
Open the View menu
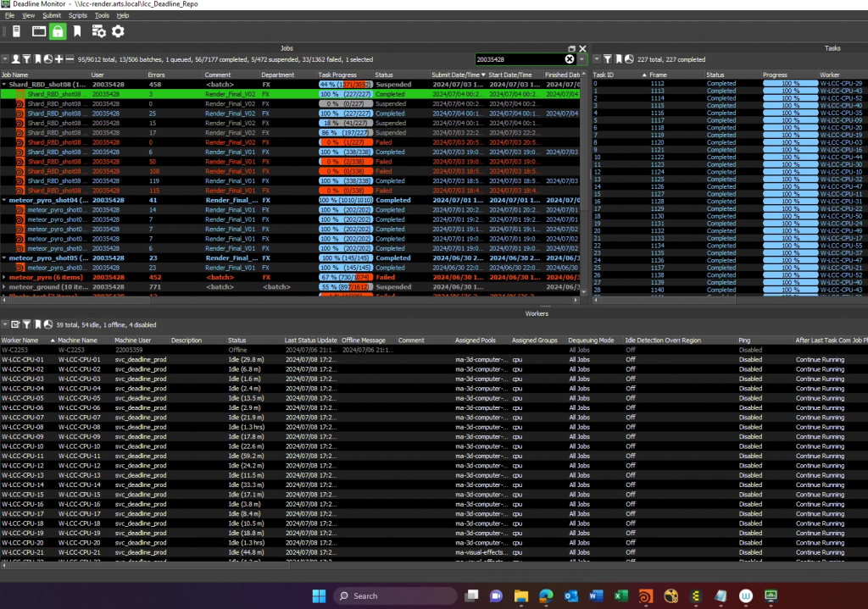pyautogui.click(x=28, y=15)
